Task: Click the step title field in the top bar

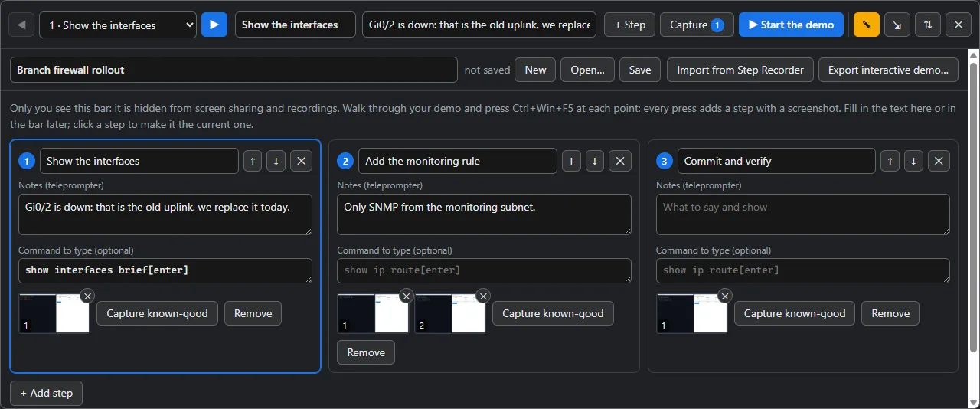Action: 296,25
